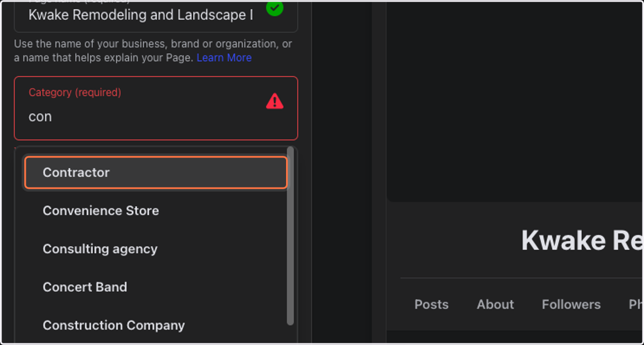Image resolution: width=644 pixels, height=345 pixels.
Task: Open the Followers tab in page preview
Action: (x=571, y=304)
